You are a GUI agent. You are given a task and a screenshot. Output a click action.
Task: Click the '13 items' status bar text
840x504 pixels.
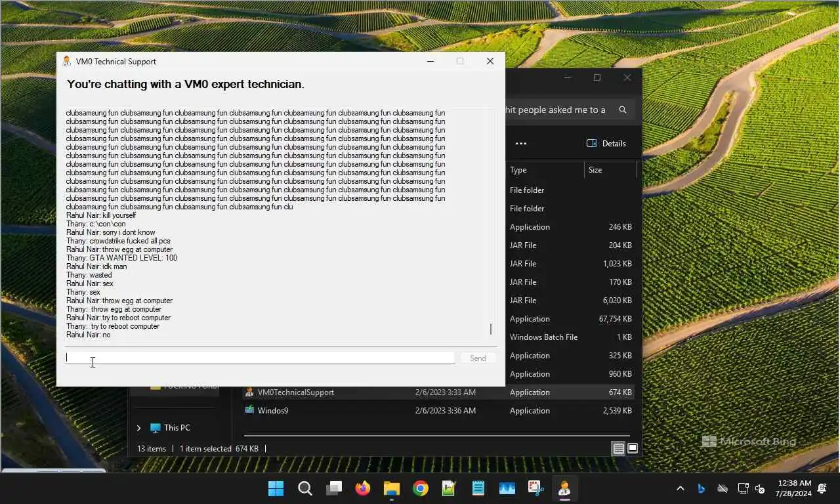[152, 449]
